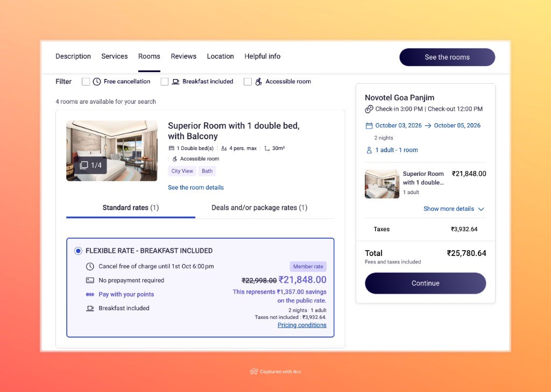551x392 pixels.
Task: Open the Helpful info tab
Action: click(x=263, y=56)
